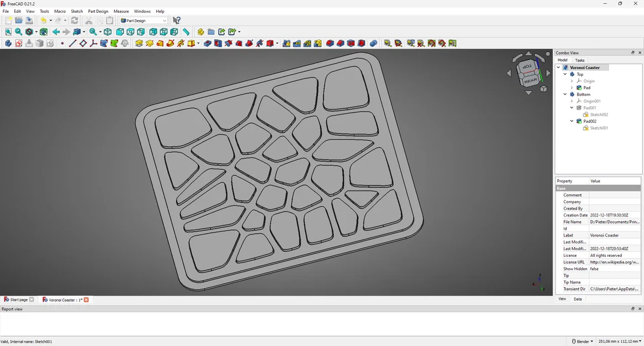This screenshot has width=644, height=346.
Task: Open additive primitive dropdown arrow
Action: click(198, 43)
